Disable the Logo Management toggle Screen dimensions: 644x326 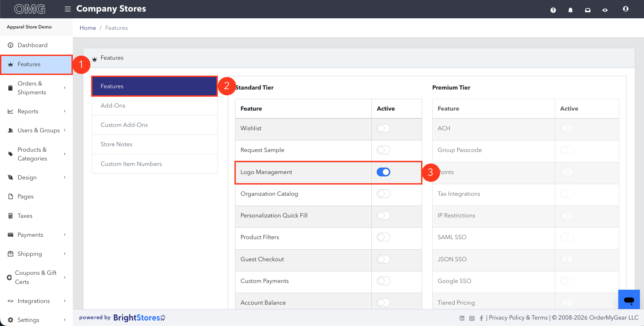coord(383,172)
